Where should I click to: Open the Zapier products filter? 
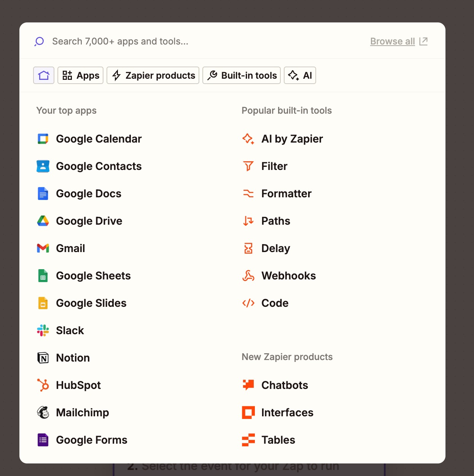point(153,75)
